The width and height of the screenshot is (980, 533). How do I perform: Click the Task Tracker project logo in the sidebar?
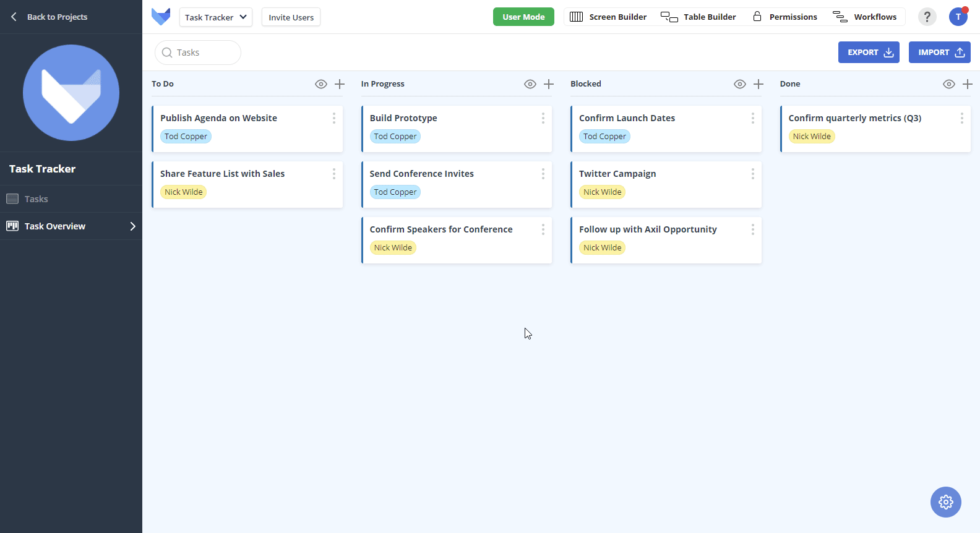(x=71, y=93)
